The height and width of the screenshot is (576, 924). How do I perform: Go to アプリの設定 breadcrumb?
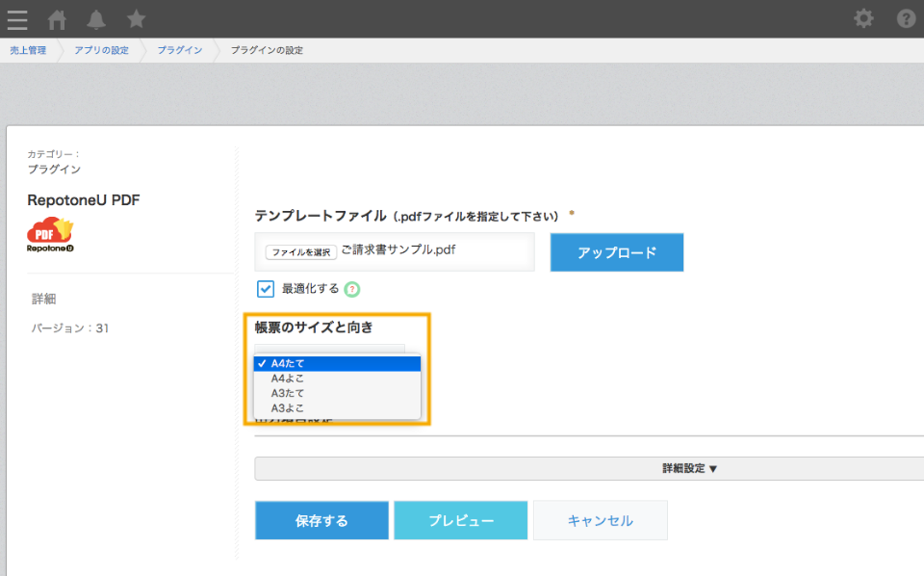pos(101,51)
